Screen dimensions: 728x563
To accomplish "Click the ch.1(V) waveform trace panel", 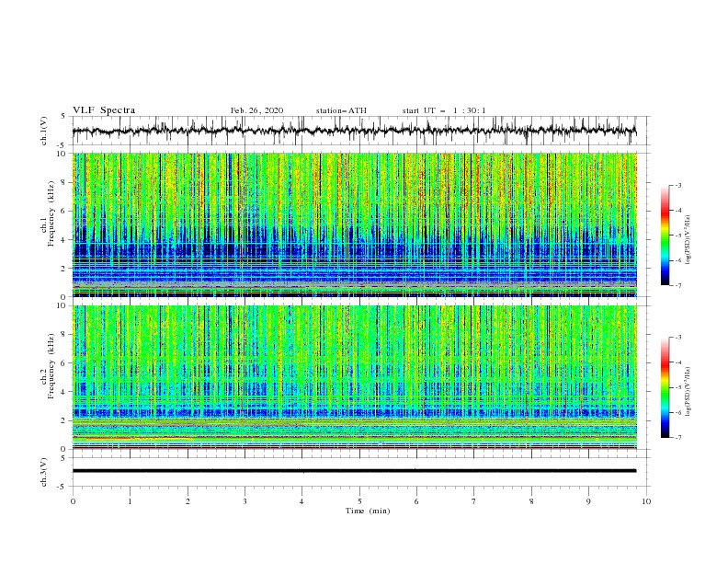I will click(360, 131).
